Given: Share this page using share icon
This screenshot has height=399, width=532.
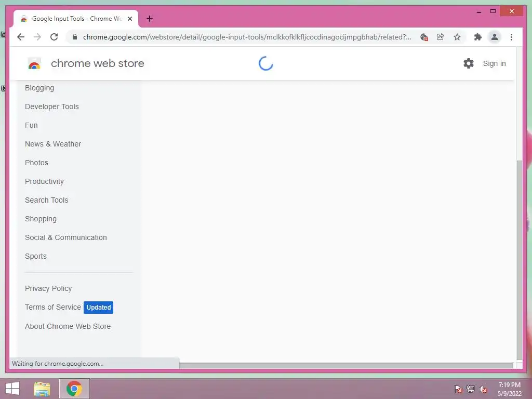Looking at the screenshot, I should 441,37.
